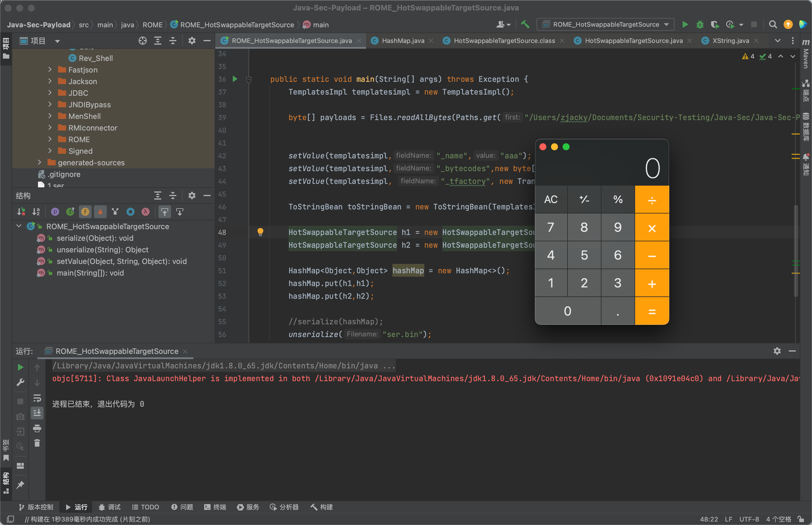The height and width of the screenshot is (525, 812).
Task: Open Search Everywhere magnifier icon
Action: pyautogui.click(x=773, y=25)
